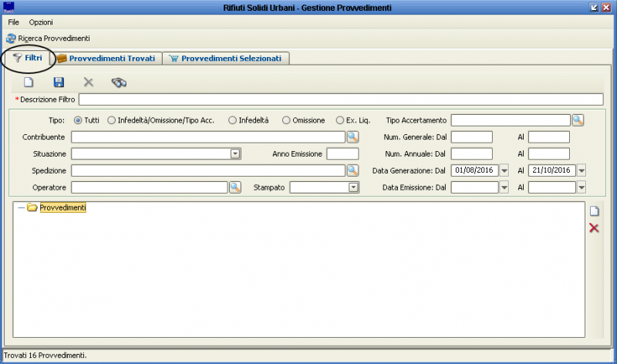The width and height of the screenshot is (617, 364).
Task: Delete the filter with the gray X icon
Action: [x=89, y=83]
